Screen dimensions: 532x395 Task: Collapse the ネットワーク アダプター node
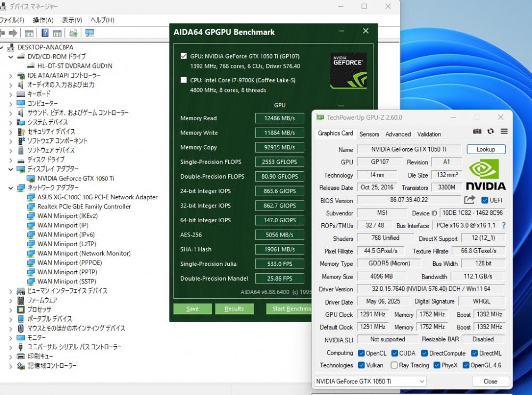click(x=11, y=188)
